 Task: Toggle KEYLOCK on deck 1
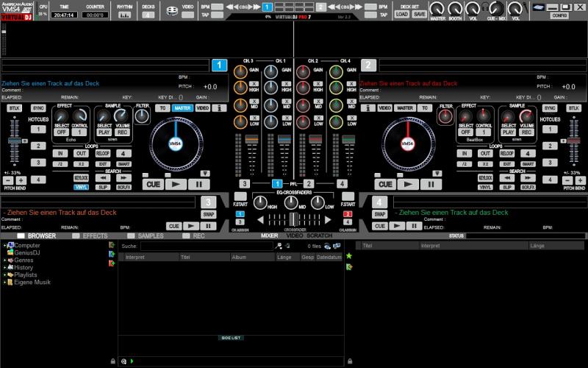click(82, 178)
